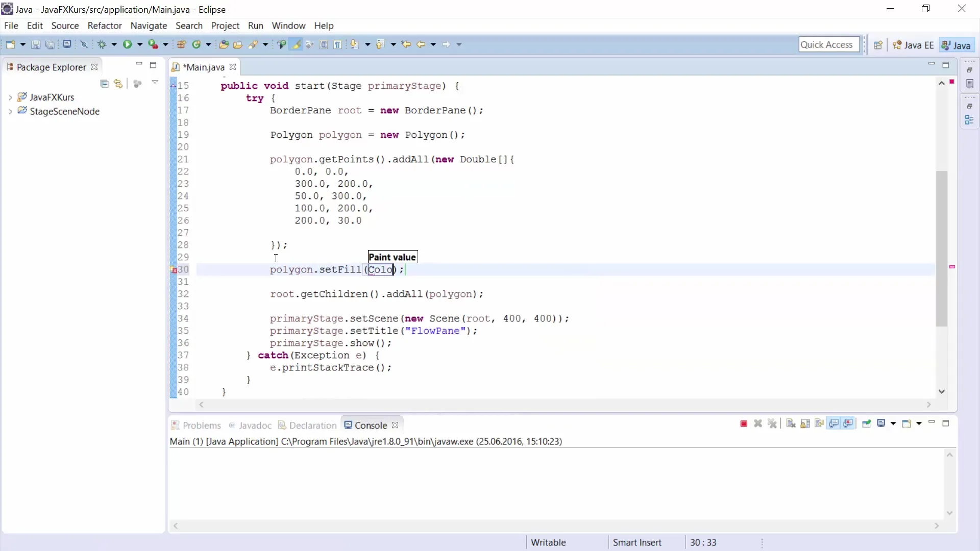Switch to the Problems tab
The height and width of the screenshot is (551, 980).
point(196,425)
